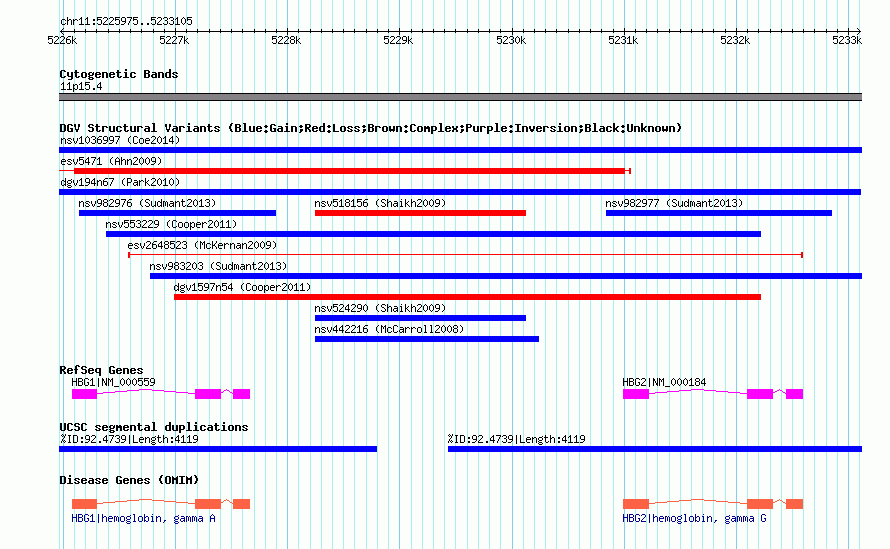The image size is (890, 549).
Task: Click the 5230k ruler tick label
Action: point(511,40)
